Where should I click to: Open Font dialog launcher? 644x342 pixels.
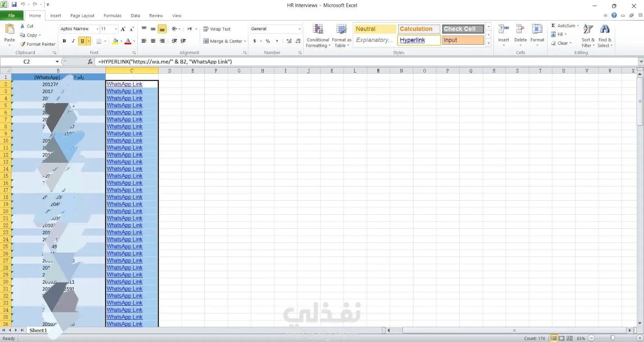(134, 53)
